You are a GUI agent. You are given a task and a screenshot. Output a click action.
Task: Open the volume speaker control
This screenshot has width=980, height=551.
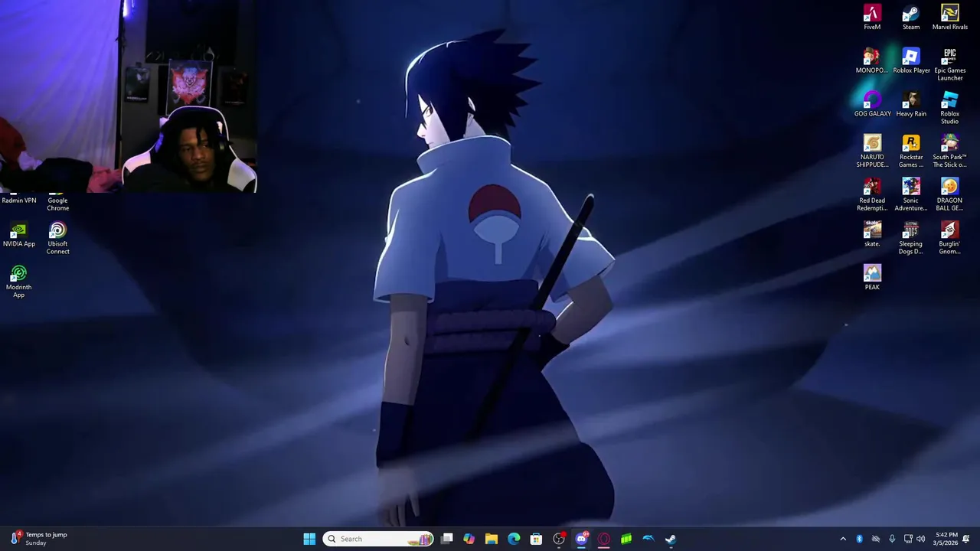[x=921, y=539]
